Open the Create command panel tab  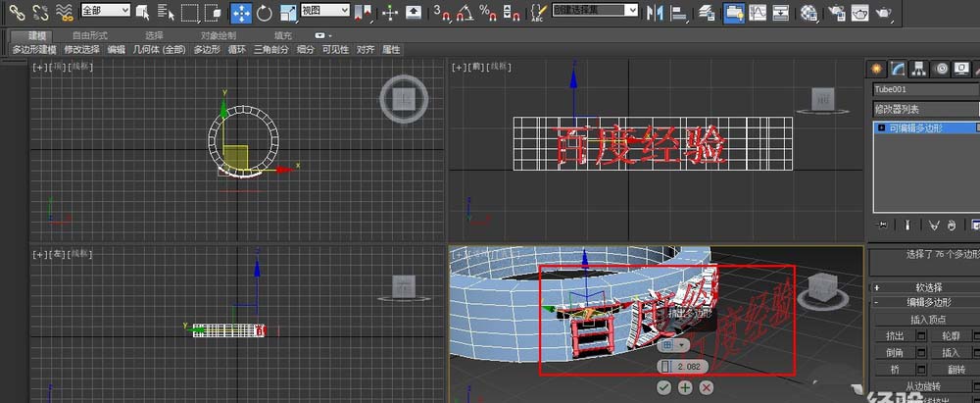click(x=877, y=69)
